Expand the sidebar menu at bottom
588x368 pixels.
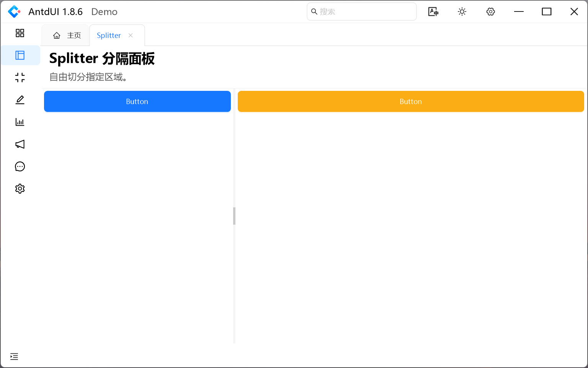tap(14, 356)
